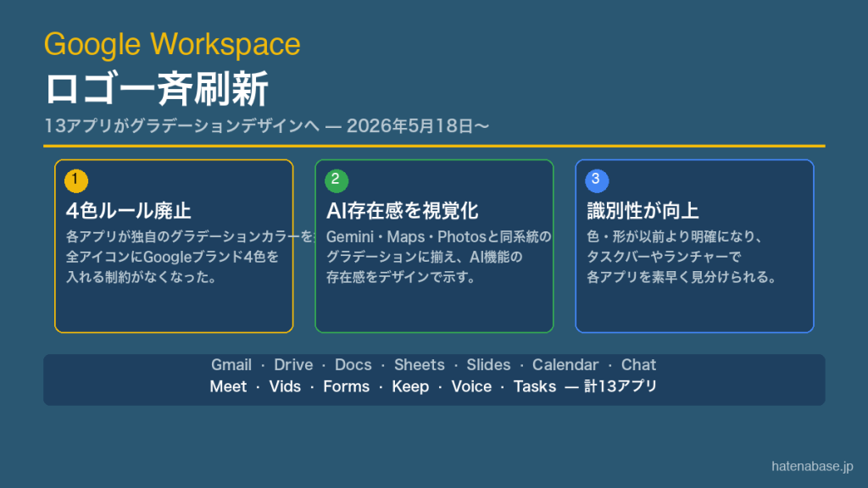Click the word "Chat" in the app list
868x488 pixels.
[x=638, y=364]
